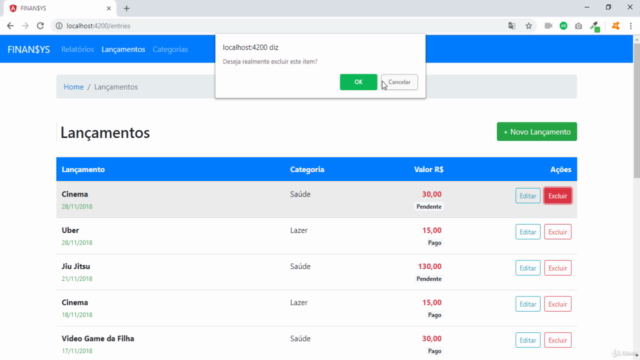Click Excluir for Cinema 18/11/2018
640x360 pixels.
(x=558, y=304)
